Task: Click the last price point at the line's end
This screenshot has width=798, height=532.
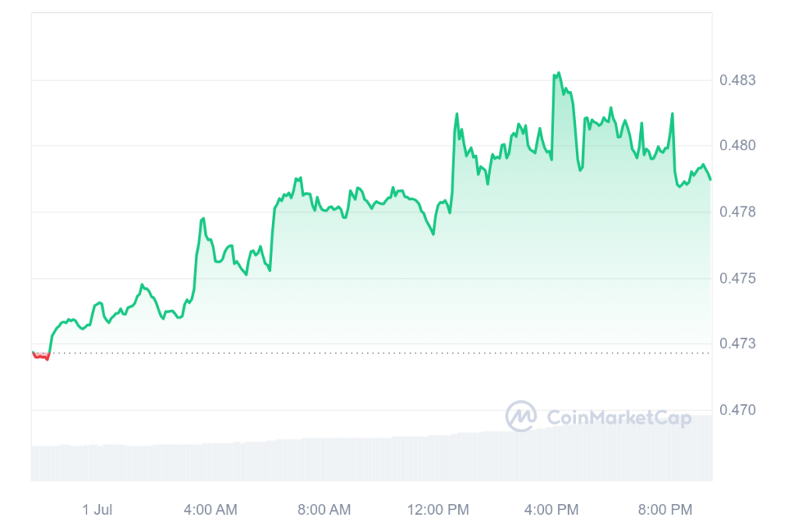Action: [710, 178]
